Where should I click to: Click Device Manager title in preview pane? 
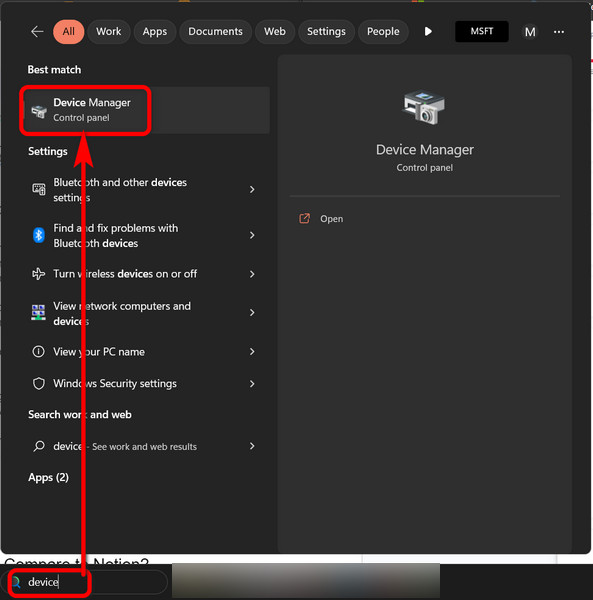pyautogui.click(x=425, y=150)
